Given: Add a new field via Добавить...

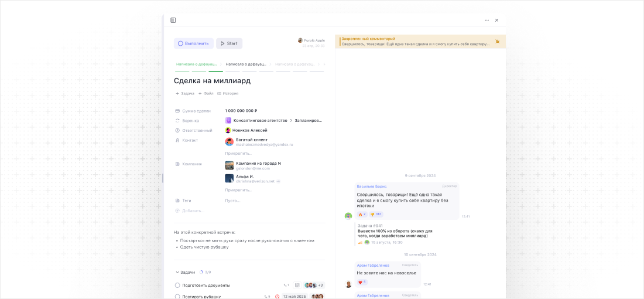Looking at the screenshot, I should coord(190,210).
